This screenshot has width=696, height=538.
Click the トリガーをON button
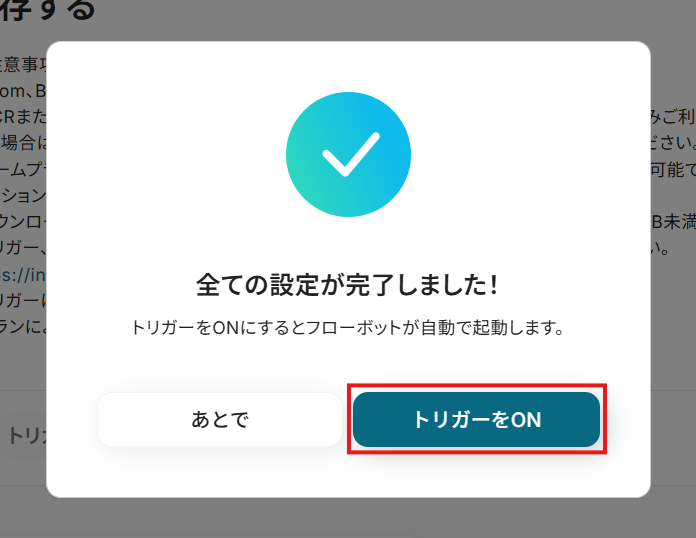(476, 419)
